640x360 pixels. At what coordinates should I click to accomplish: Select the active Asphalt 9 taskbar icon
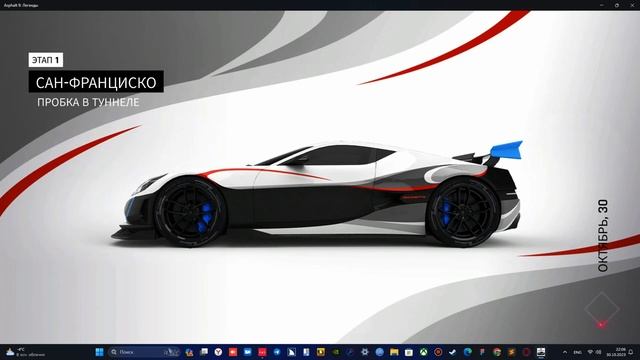(x=541, y=352)
